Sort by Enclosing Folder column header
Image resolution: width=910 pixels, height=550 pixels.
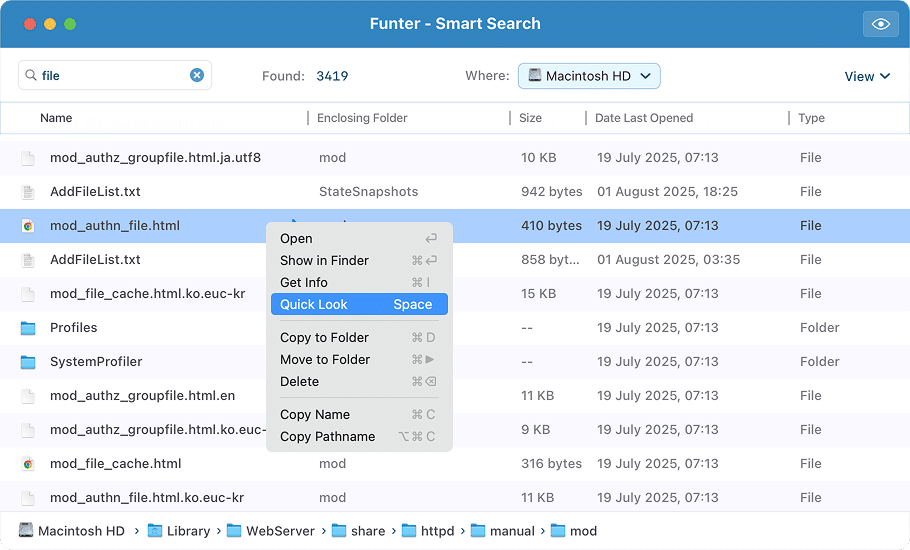click(x=362, y=118)
